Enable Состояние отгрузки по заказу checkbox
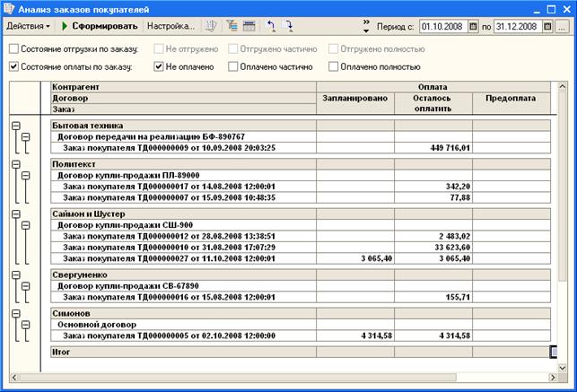This screenshot has width=577, height=392. tap(13, 49)
